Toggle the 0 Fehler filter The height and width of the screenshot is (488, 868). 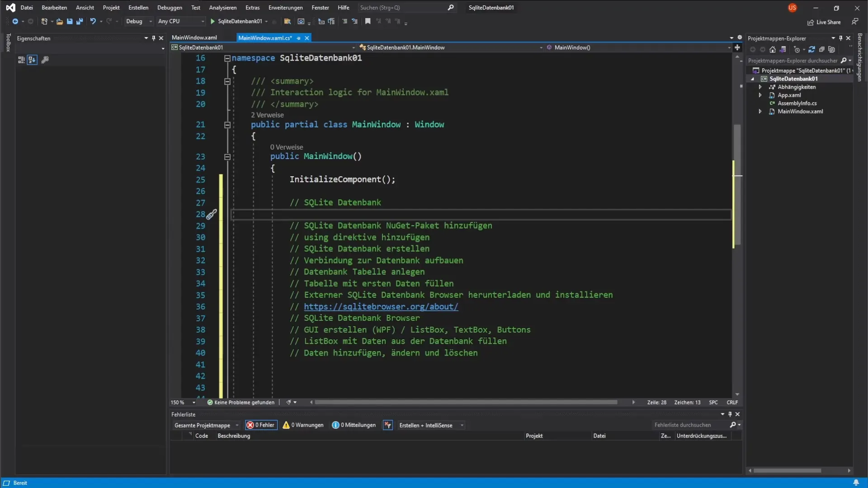point(261,425)
